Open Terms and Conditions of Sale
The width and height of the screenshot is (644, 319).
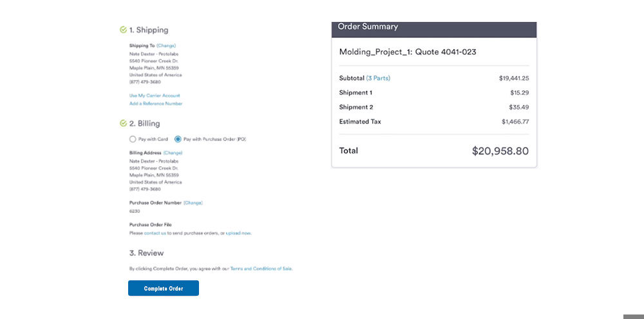click(261, 268)
